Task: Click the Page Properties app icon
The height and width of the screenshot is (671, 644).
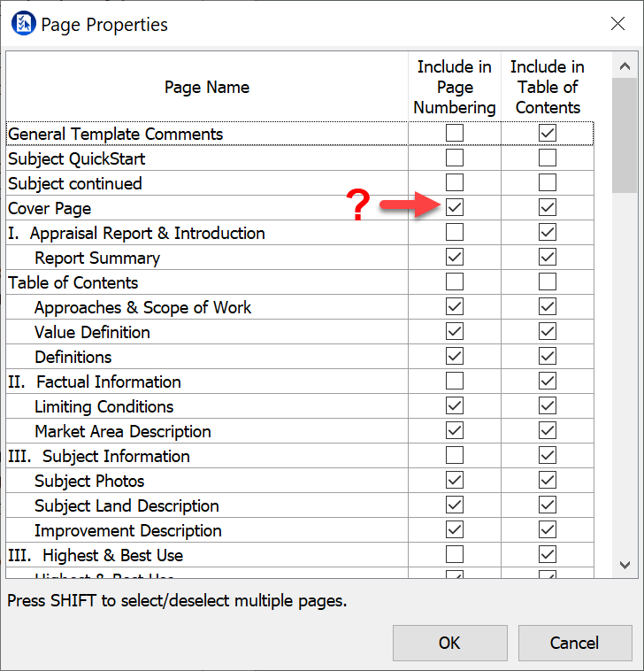Action: [x=24, y=24]
